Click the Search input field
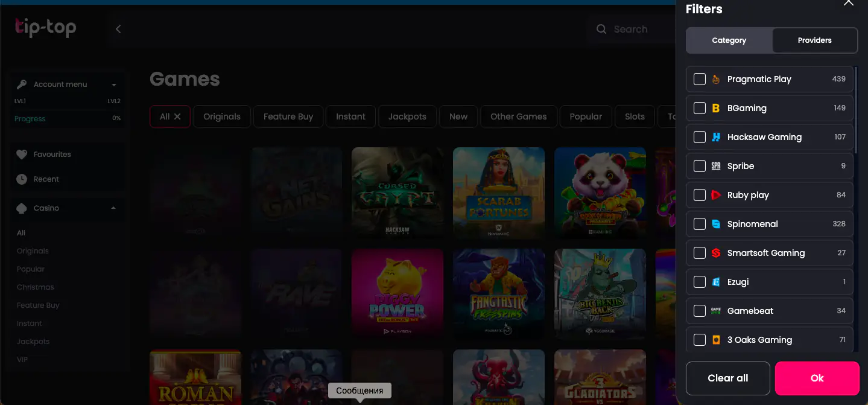 (630, 29)
